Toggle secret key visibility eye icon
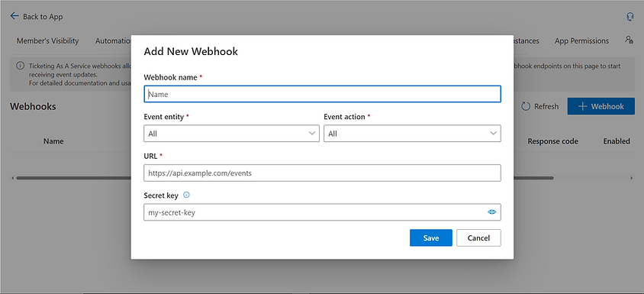 (x=491, y=212)
